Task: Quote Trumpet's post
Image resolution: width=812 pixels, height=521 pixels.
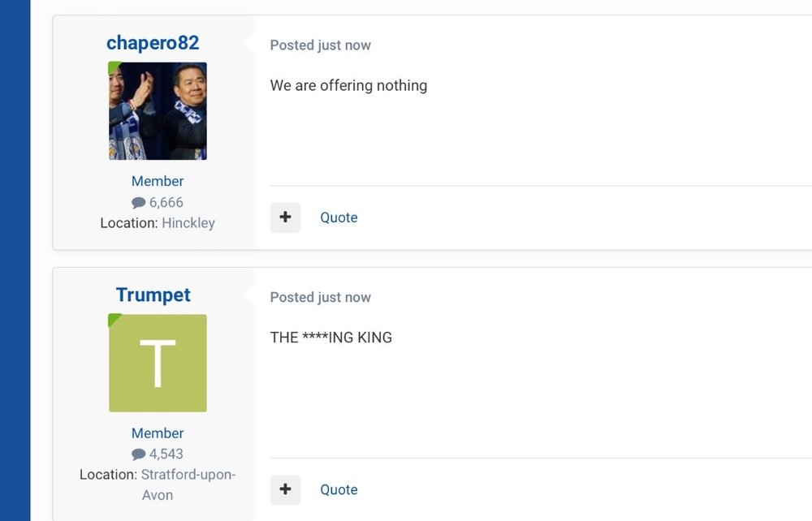Action: pyautogui.click(x=339, y=489)
